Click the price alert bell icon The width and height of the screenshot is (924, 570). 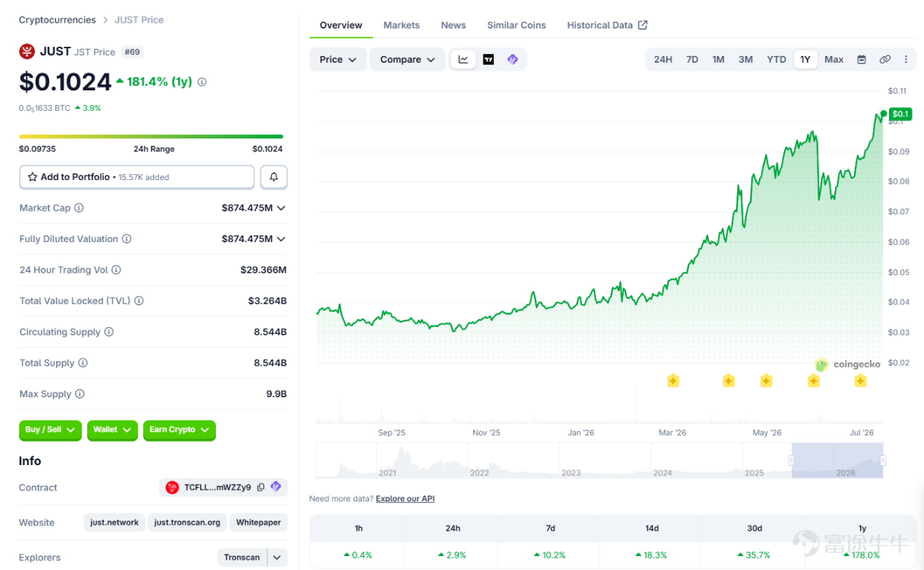point(274,177)
